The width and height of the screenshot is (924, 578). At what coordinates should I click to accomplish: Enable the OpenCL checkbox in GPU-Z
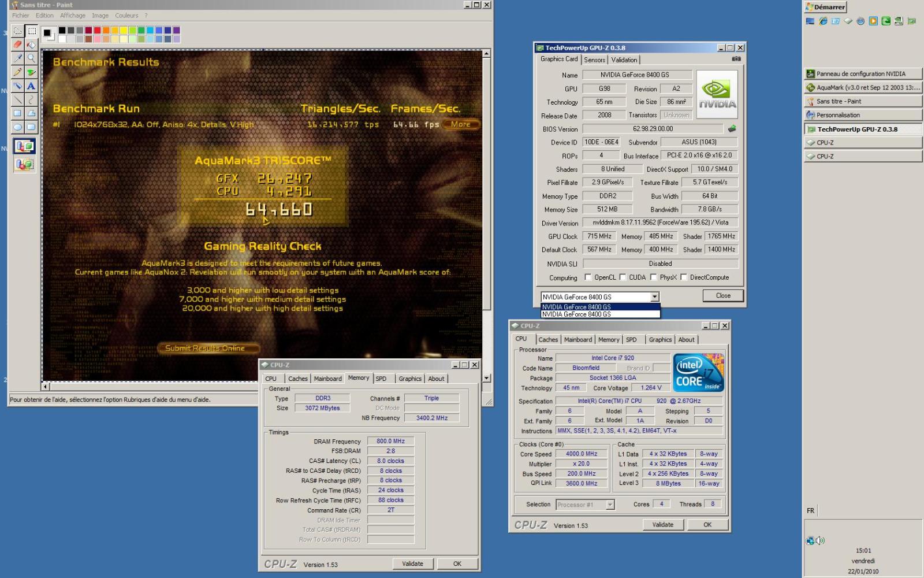point(588,277)
